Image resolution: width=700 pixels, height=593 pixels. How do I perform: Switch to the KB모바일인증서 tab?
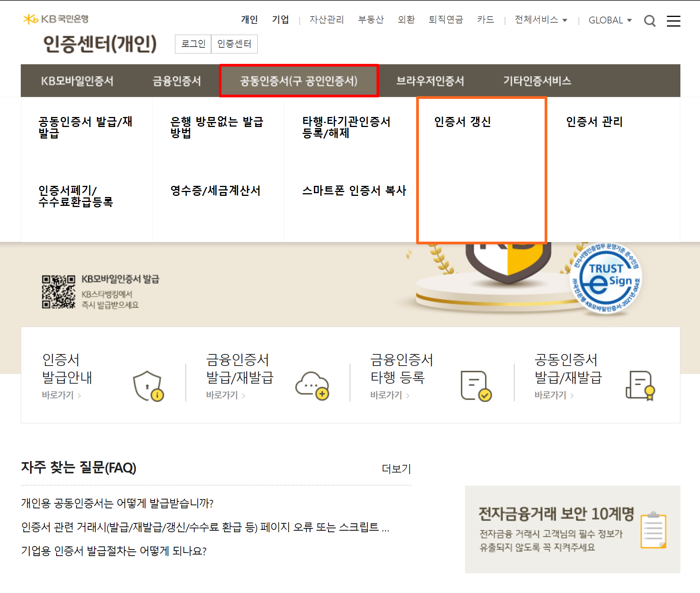77,81
